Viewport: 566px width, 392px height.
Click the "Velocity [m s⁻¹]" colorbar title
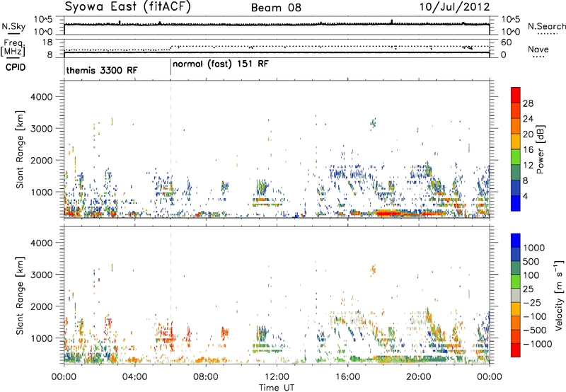coord(559,295)
